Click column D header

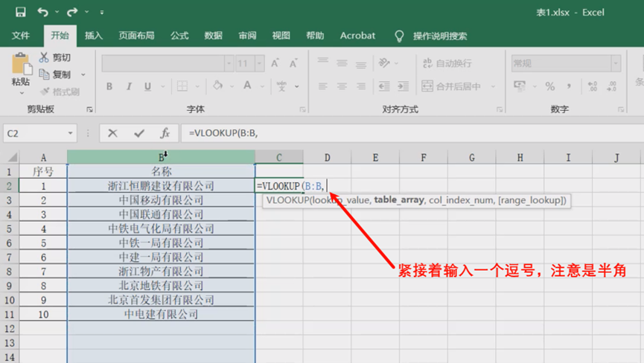(x=327, y=158)
